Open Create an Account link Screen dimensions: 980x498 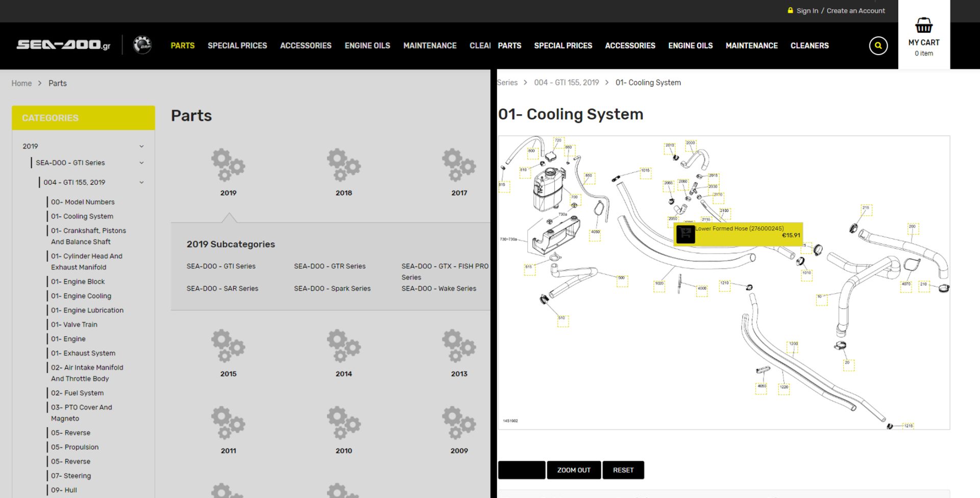pos(856,11)
